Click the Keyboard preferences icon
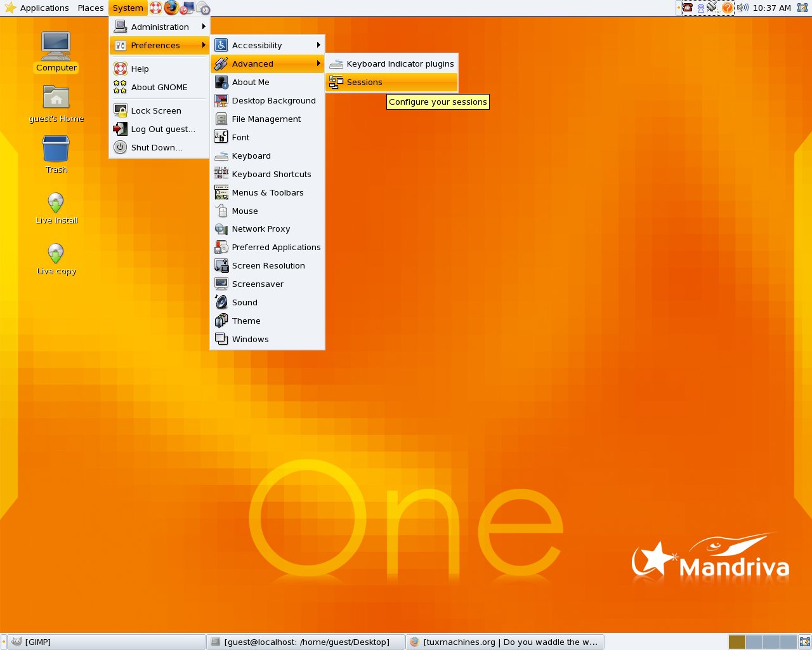Screen dimensions: 812x650 pyautogui.click(x=221, y=156)
